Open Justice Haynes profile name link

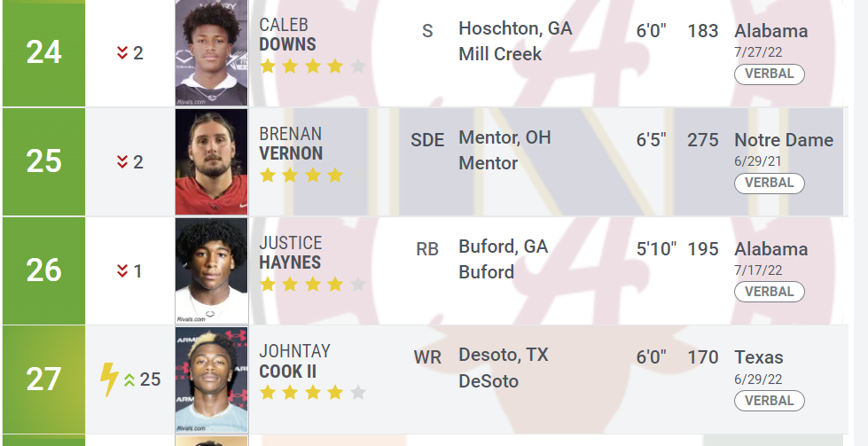pyautogui.click(x=290, y=253)
